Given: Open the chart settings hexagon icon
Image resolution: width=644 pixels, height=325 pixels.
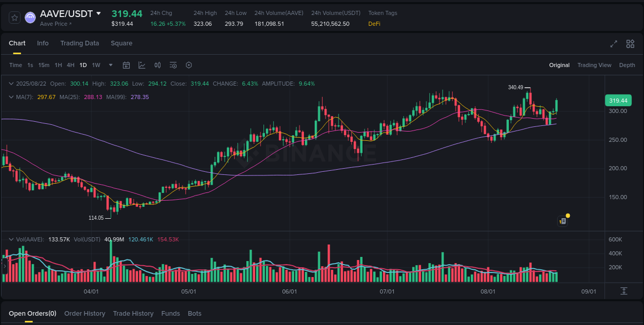Looking at the screenshot, I should pyautogui.click(x=189, y=65).
